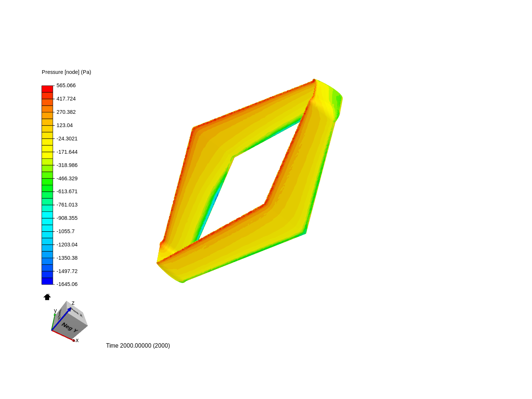532x399 pixels.
Task: Click the red top swatch of the color bar
Action: click(x=47, y=89)
